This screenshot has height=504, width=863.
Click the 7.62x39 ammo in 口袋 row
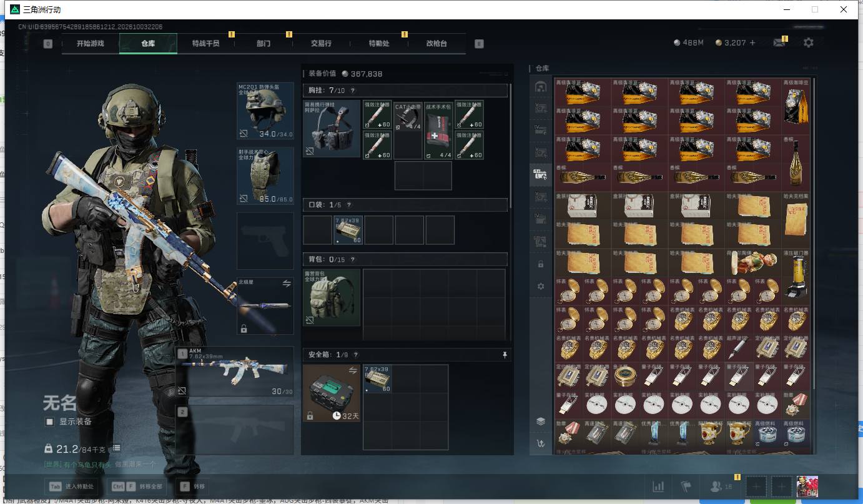(x=348, y=230)
